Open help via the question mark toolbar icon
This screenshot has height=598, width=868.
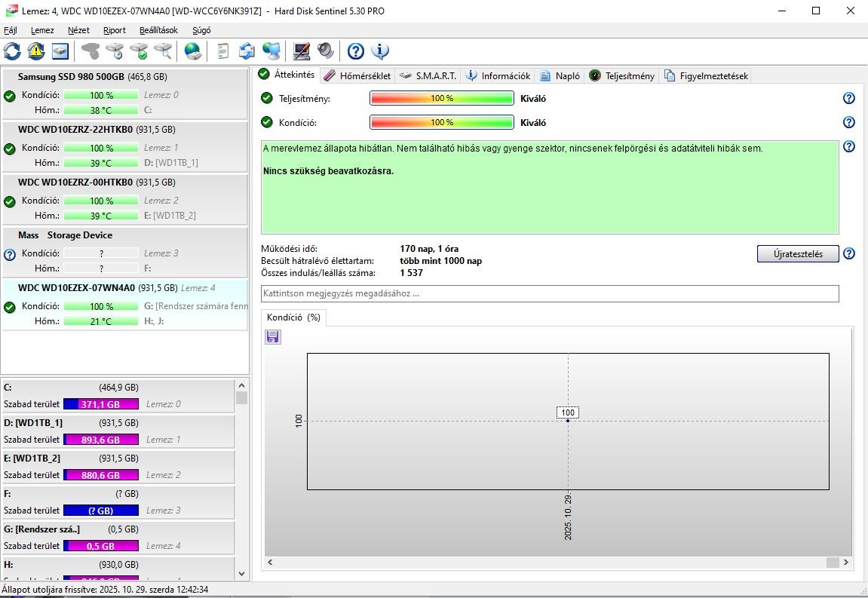355,51
